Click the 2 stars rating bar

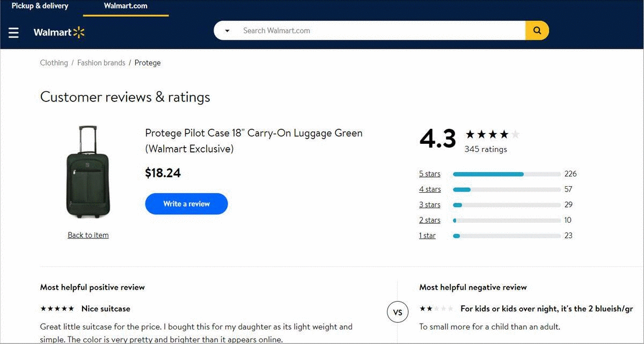coord(507,220)
